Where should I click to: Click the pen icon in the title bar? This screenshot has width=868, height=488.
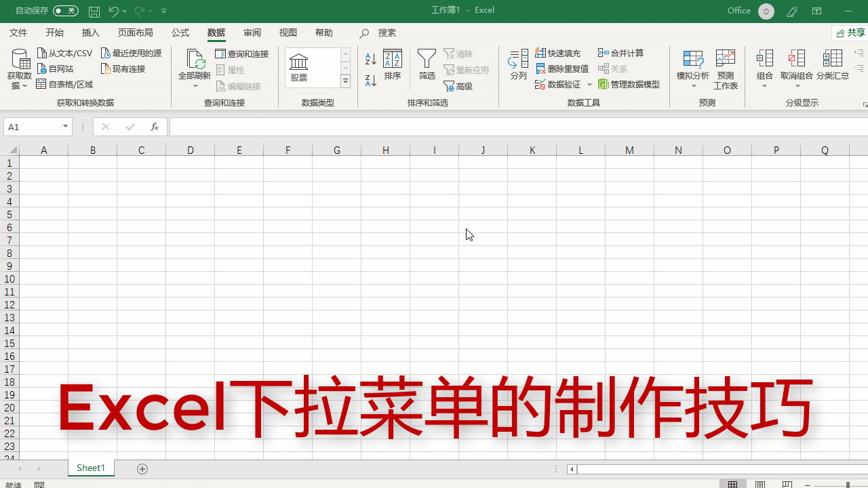coord(791,11)
